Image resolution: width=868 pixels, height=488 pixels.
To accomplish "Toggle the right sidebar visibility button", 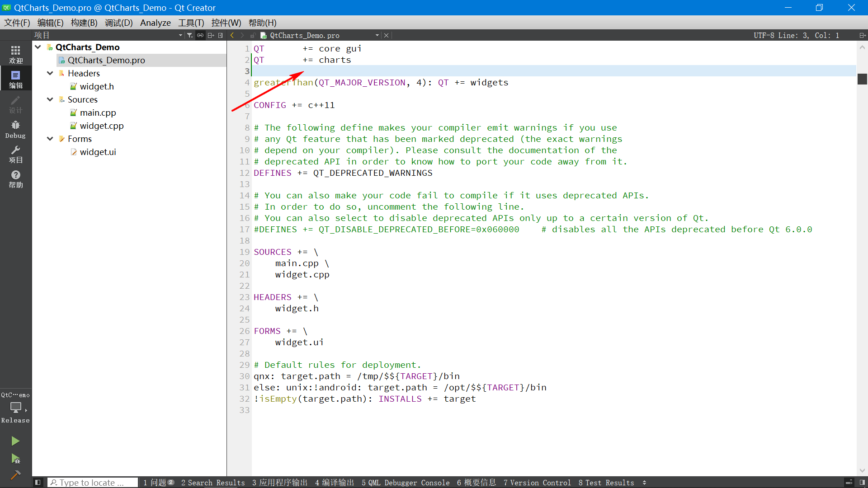I will (862, 483).
